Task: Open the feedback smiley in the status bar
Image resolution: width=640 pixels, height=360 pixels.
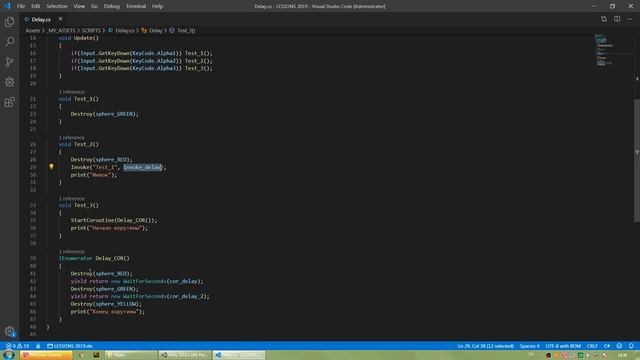Action: pyautogui.click(x=619, y=346)
